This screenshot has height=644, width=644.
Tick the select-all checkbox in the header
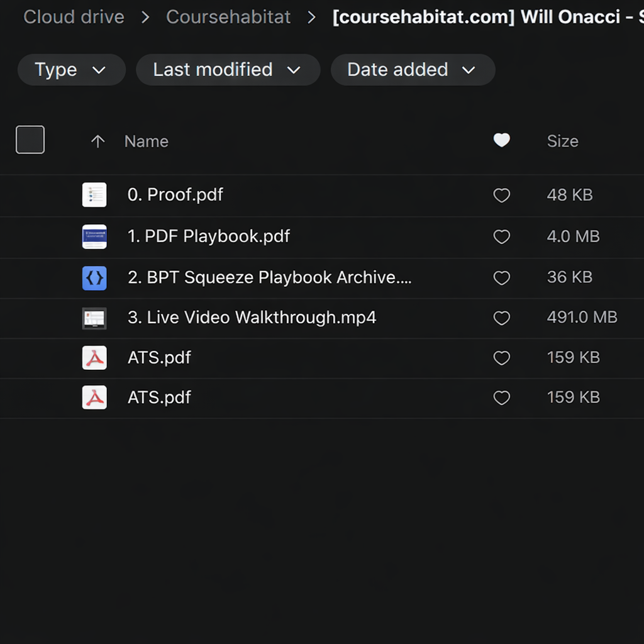coord(30,140)
